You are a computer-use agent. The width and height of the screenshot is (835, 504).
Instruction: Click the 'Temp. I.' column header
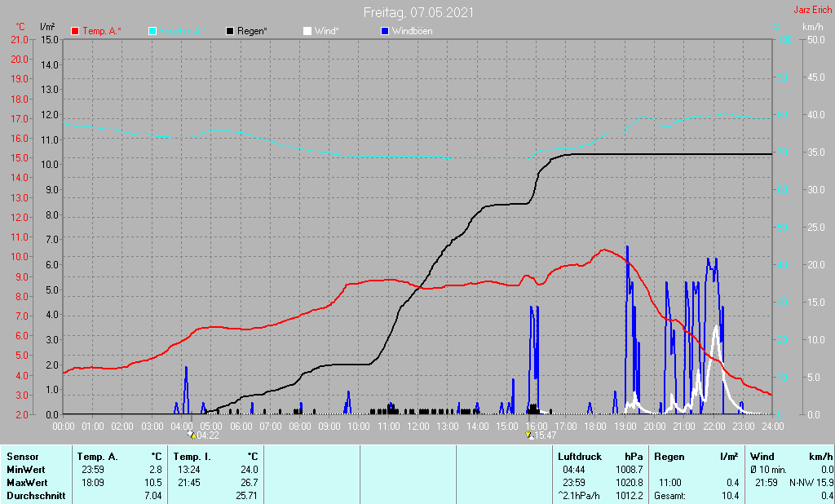[x=192, y=457]
